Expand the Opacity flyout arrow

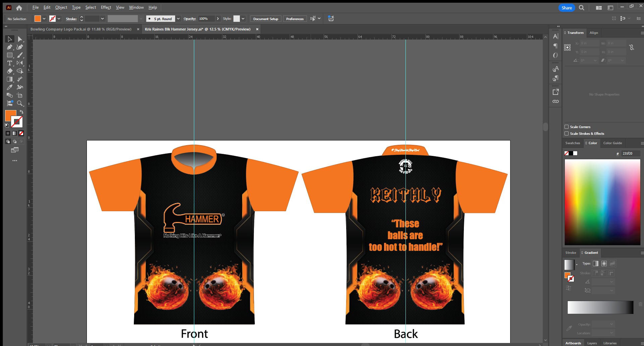tap(218, 19)
